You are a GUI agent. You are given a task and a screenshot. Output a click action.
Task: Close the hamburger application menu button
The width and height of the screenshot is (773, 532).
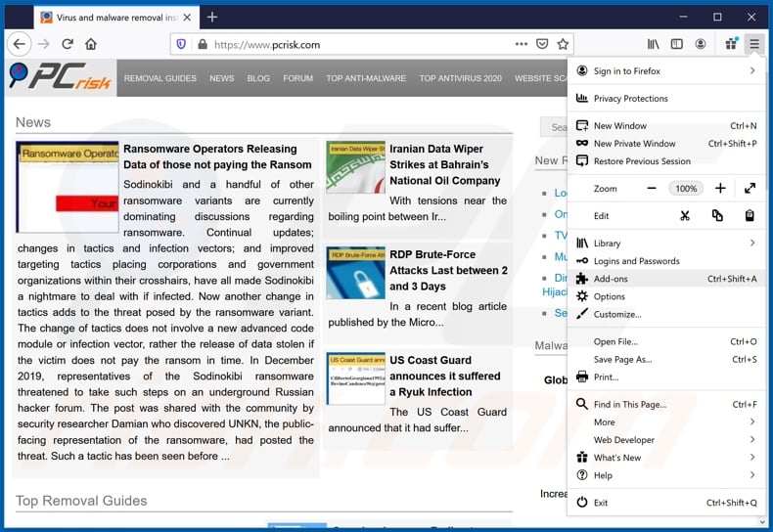tap(754, 44)
